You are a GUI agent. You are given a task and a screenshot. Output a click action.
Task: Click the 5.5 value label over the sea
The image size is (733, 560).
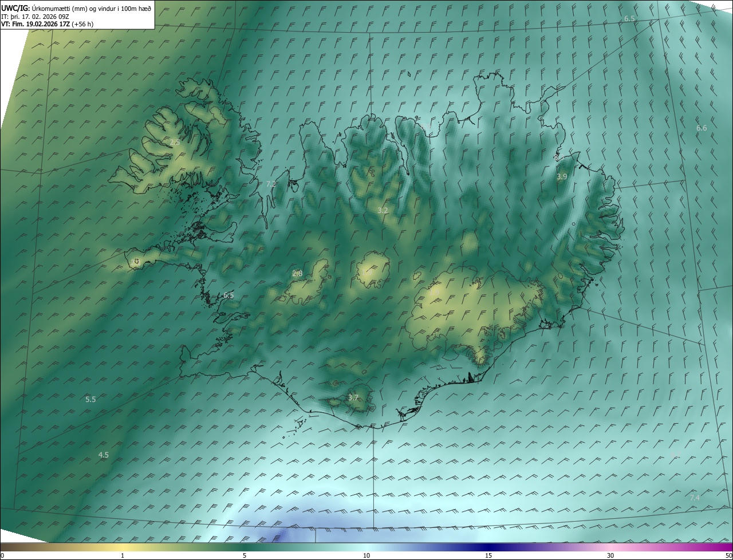tap(90, 400)
